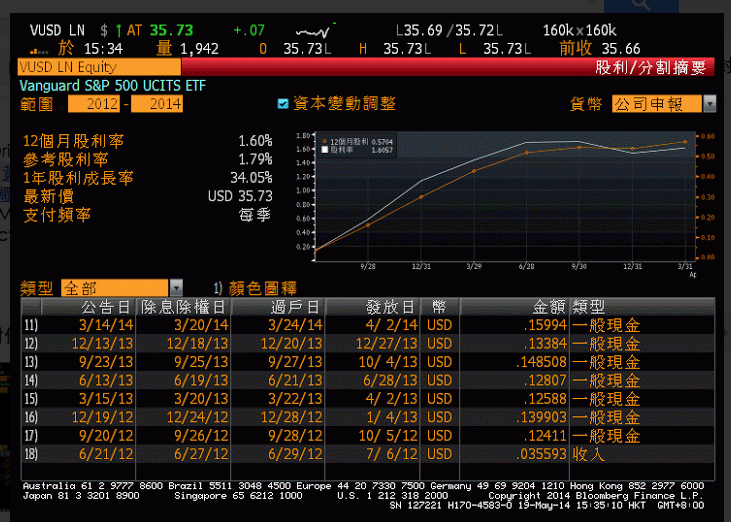Select row 13) dividend dated 9/23/13
Viewport: 731px width, 522px height.
(x=367, y=362)
